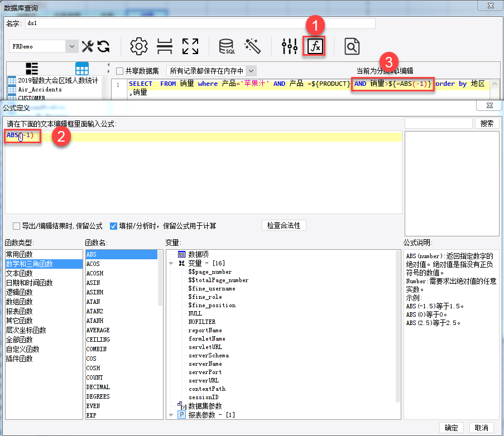Toggle 共享数据集 checkbox
This screenshot has height=436, width=504.
[119, 71]
